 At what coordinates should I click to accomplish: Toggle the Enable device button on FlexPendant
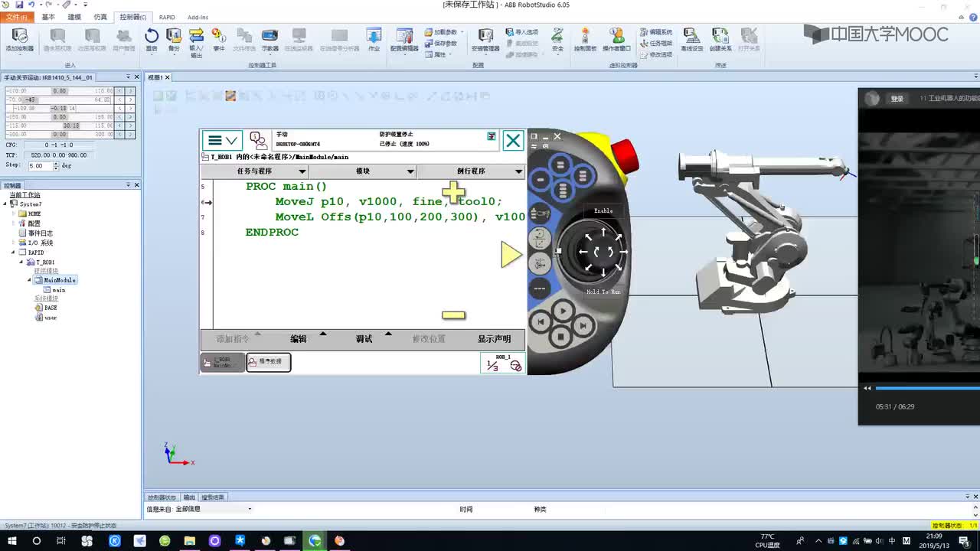[x=603, y=210]
